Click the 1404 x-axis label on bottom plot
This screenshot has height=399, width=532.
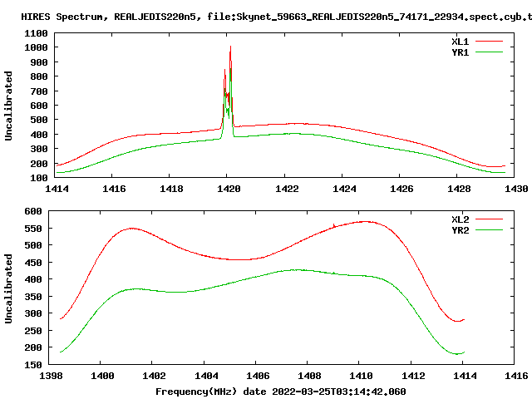(206, 376)
